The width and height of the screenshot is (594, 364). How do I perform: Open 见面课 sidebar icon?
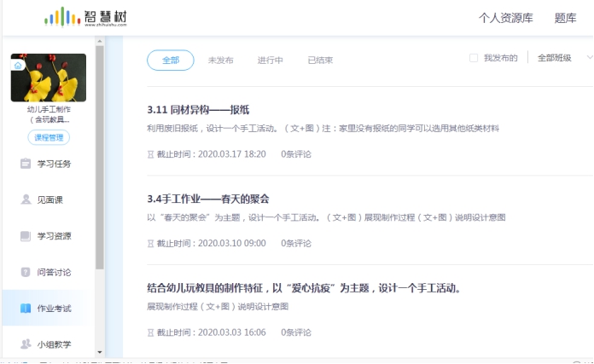(26, 199)
